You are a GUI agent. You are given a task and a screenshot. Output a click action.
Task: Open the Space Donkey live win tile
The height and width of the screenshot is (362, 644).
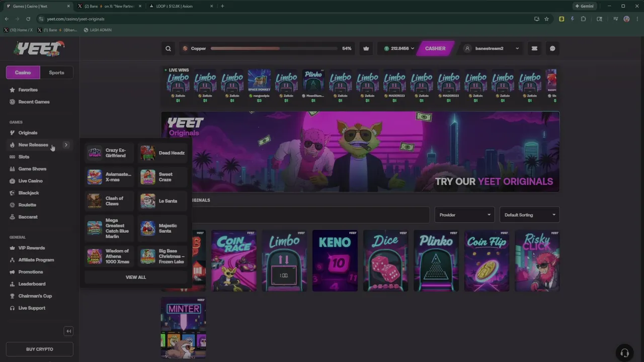pyautogui.click(x=259, y=86)
